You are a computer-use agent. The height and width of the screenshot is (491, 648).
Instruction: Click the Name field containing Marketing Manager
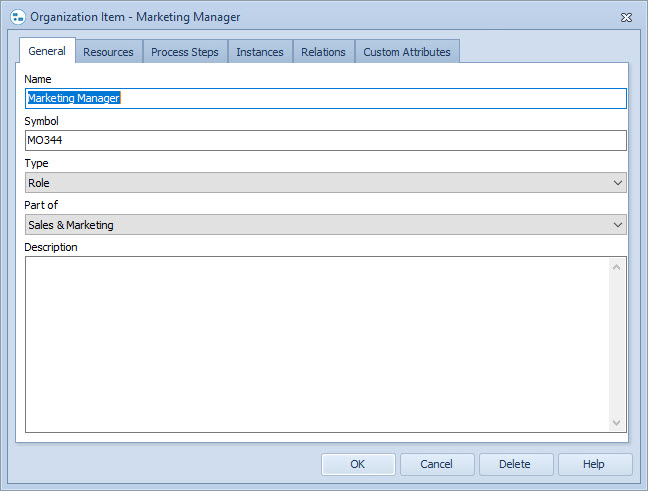click(325, 98)
